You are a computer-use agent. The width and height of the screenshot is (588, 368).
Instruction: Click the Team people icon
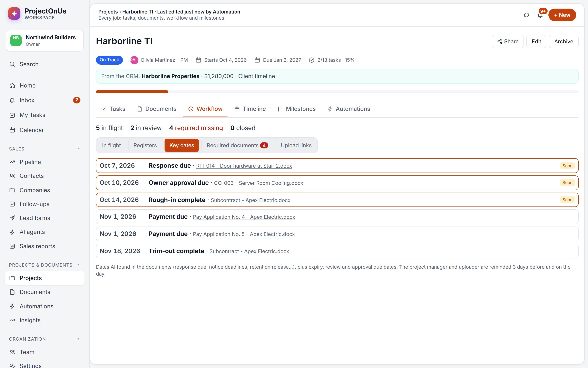(x=12, y=352)
